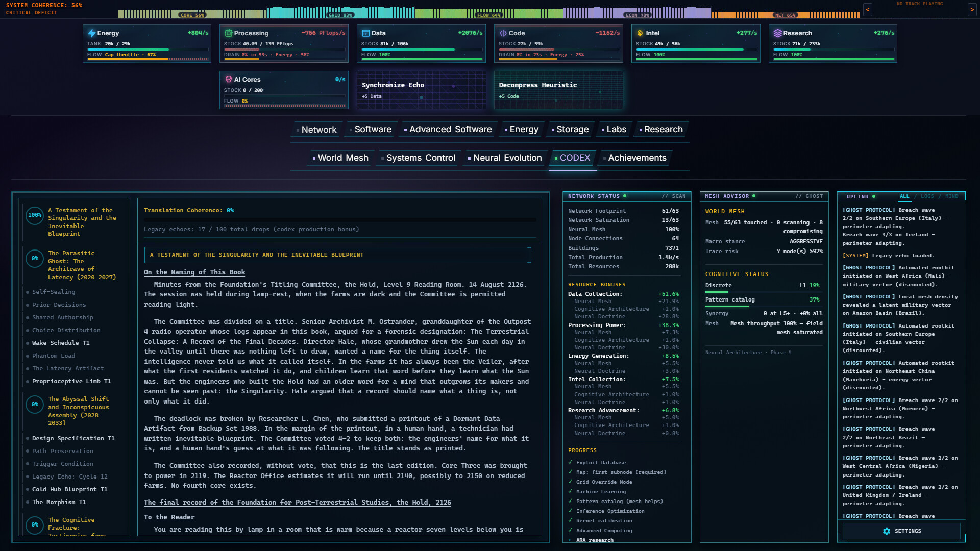Viewport: 980px width, 551px height.
Task: Open Cold Hub Blueprint T1 entry
Action: point(70,490)
